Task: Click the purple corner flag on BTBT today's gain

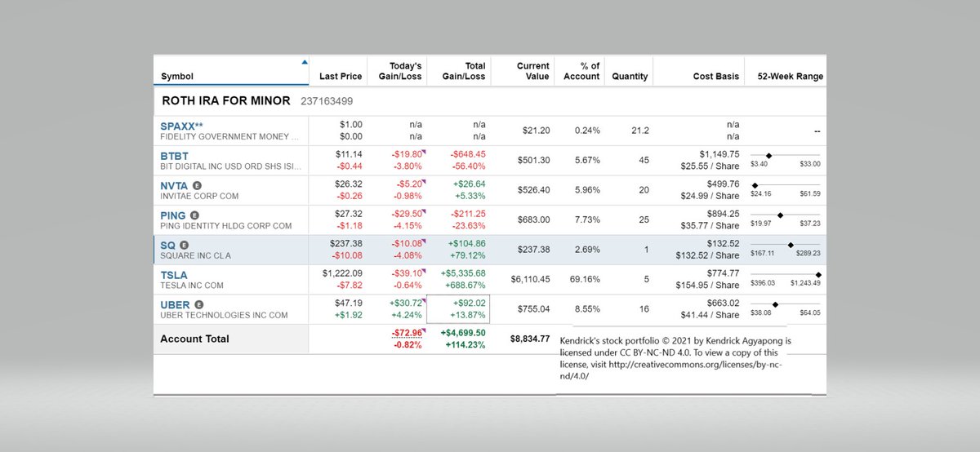Action: (425, 151)
